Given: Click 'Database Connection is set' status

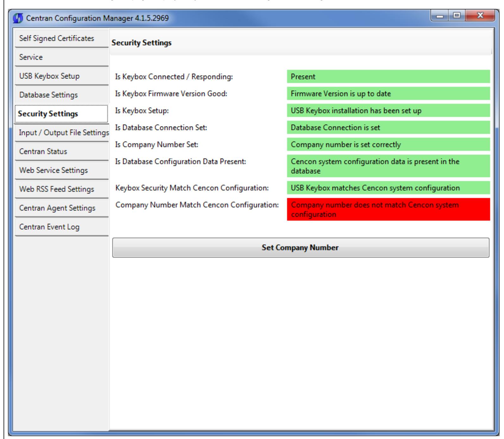Looking at the screenshot, I should click(388, 127).
